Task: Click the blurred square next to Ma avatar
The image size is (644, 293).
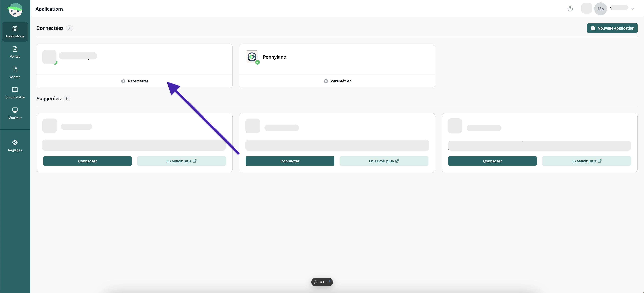Action: [x=586, y=8]
